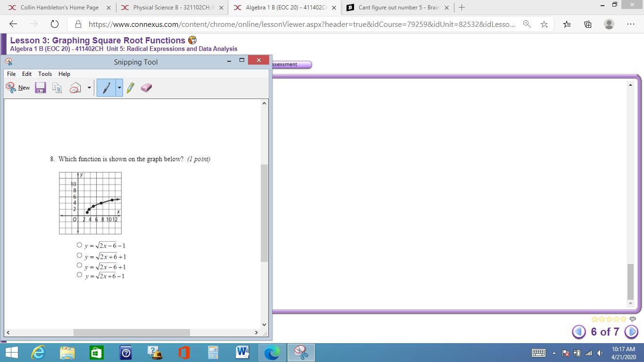
Task: Go to next lesson page arrow
Action: click(x=631, y=332)
